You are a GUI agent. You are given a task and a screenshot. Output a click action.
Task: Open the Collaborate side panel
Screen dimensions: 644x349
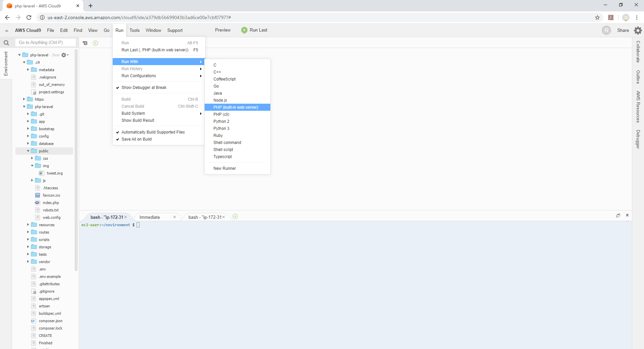(638, 52)
